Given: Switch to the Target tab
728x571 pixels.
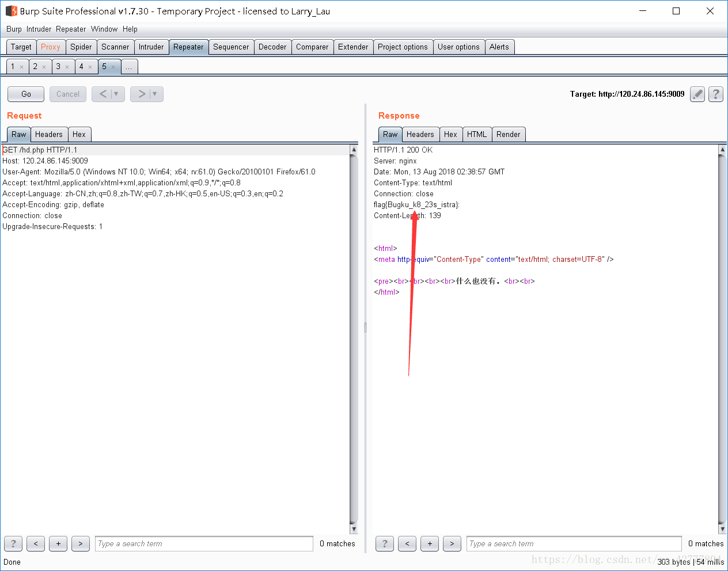Looking at the screenshot, I should (x=21, y=47).
